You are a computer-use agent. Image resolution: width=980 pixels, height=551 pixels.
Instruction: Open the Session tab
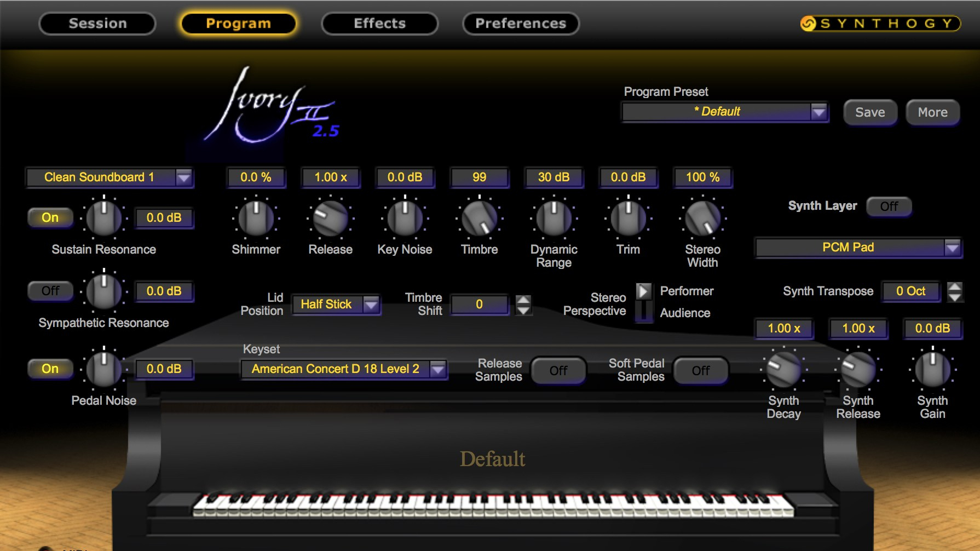pos(97,24)
